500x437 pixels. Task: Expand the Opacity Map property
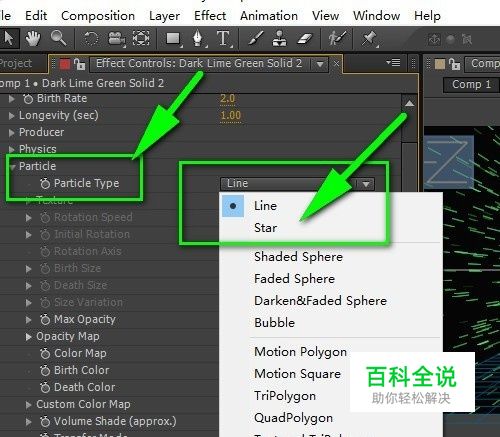[x=29, y=337]
